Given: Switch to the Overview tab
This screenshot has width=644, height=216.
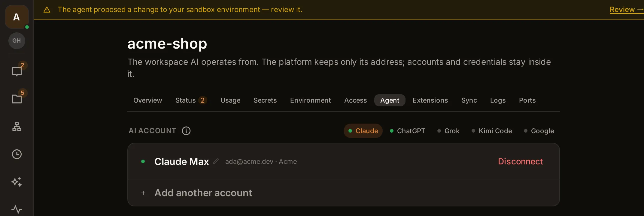Looking at the screenshot, I should 148,100.
